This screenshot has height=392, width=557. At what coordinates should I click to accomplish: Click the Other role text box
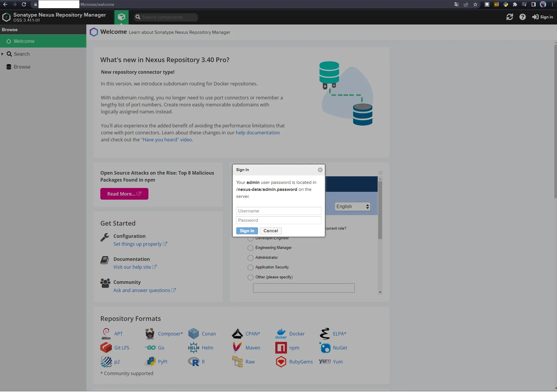304,288
